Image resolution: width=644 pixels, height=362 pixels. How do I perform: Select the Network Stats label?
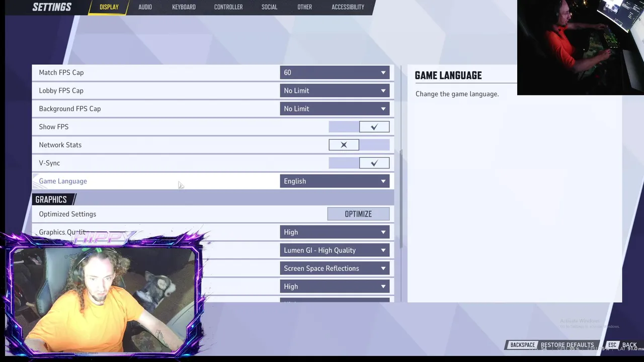[60, 145]
